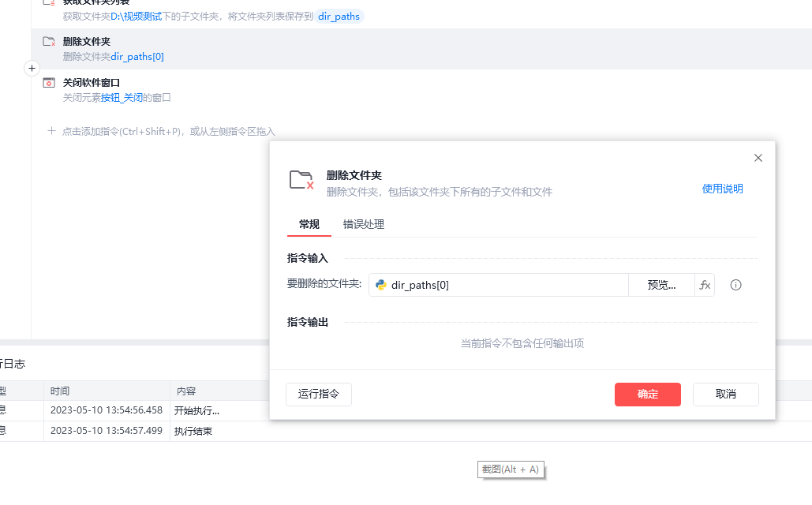The width and height of the screenshot is (812, 505).
Task: Click the 时间 column header in log
Action: (x=60, y=391)
